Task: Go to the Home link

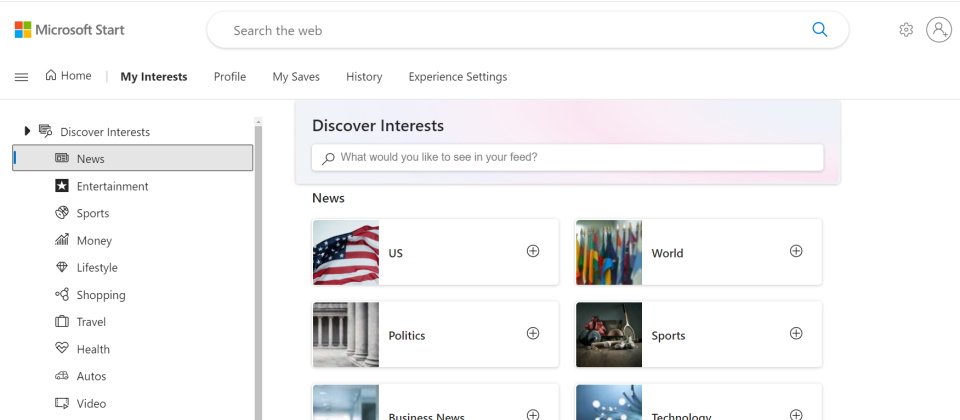Action: (68, 76)
